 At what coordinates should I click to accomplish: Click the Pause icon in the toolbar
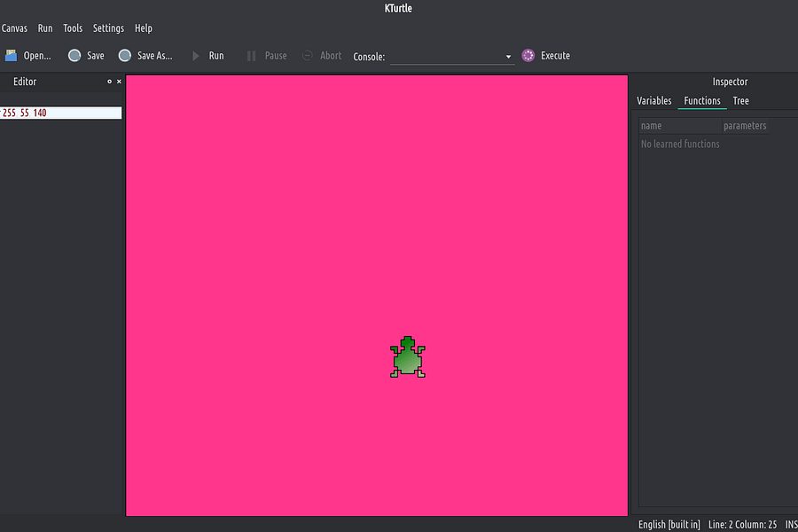click(x=251, y=55)
